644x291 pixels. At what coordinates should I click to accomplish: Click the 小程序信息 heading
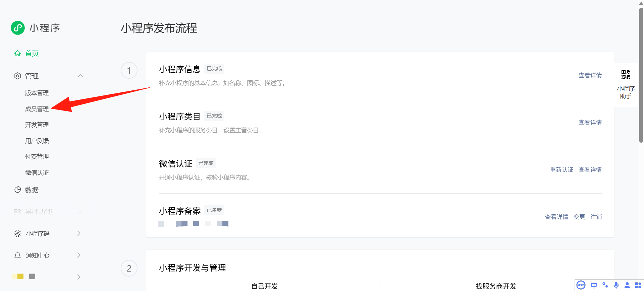(180, 69)
